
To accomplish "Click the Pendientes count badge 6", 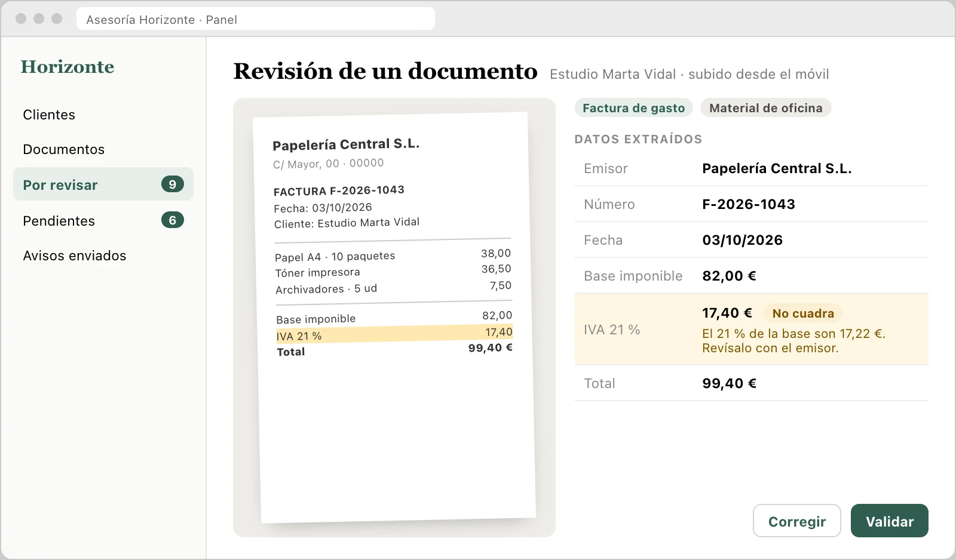I will [x=173, y=220].
